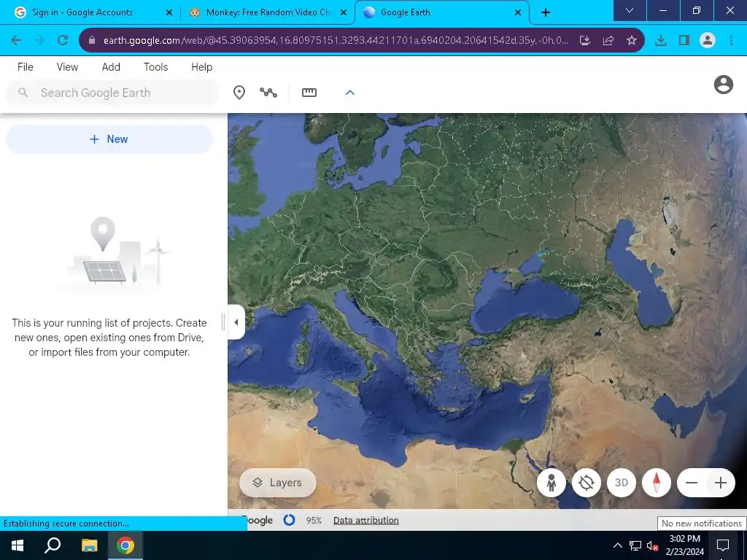Open the Pegman Street View control

click(x=551, y=483)
